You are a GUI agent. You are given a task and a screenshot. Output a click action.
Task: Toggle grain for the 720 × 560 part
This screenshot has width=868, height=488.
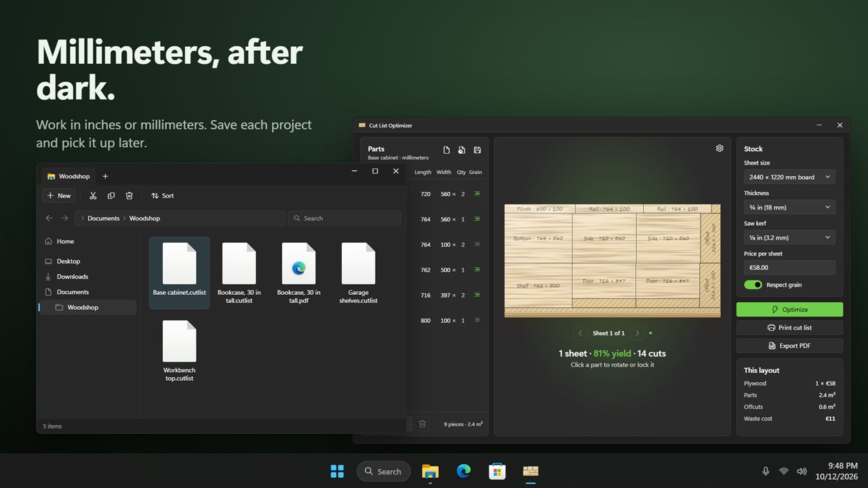(x=477, y=194)
